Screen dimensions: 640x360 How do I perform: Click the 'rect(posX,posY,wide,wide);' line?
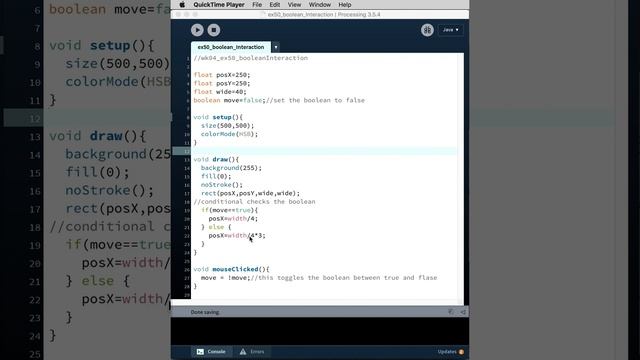pos(250,193)
